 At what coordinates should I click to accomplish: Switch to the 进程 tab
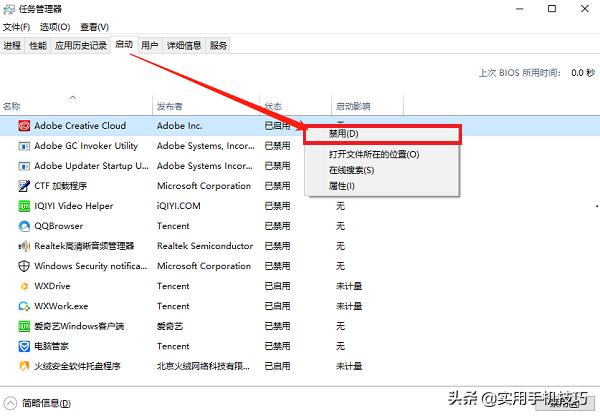12,46
